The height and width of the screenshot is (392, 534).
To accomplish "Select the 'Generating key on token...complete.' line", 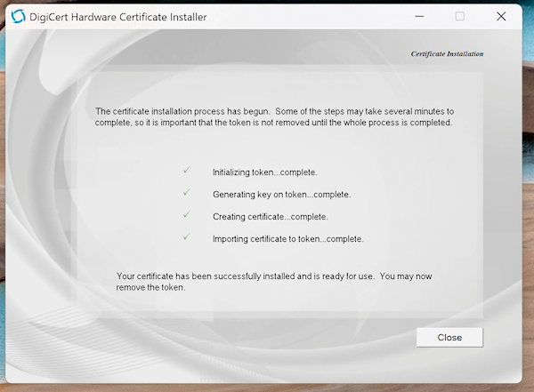I will [281, 195].
